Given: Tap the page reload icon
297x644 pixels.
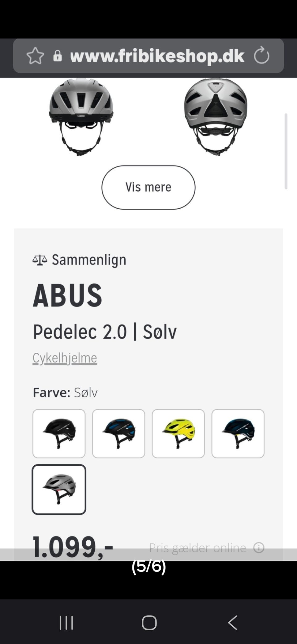Looking at the screenshot, I should click(261, 56).
